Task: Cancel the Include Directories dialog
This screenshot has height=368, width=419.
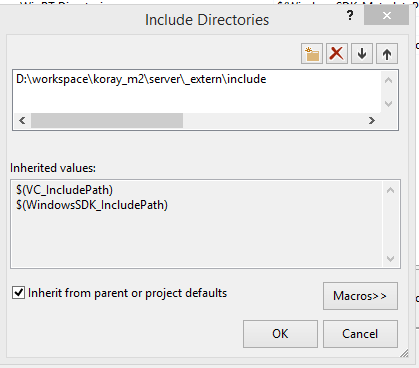Action: tap(360, 334)
